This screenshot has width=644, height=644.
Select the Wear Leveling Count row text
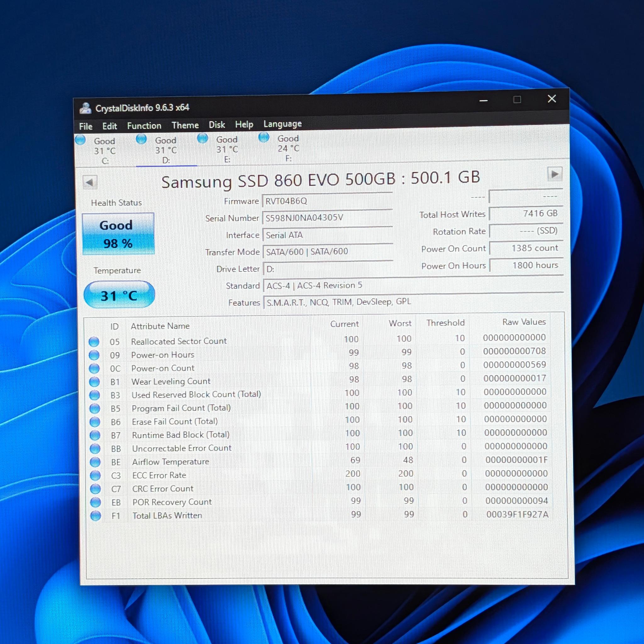(x=171, y=381)
